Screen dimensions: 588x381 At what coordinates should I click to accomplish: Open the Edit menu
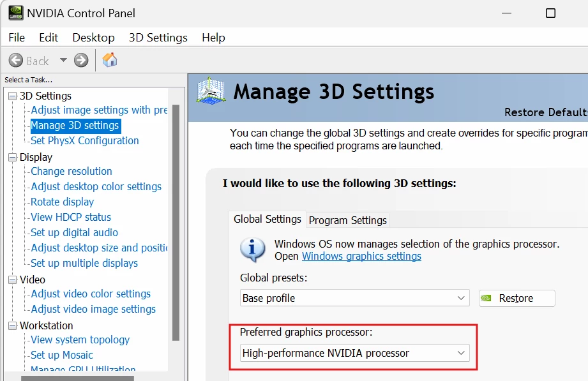coord(49,38)
